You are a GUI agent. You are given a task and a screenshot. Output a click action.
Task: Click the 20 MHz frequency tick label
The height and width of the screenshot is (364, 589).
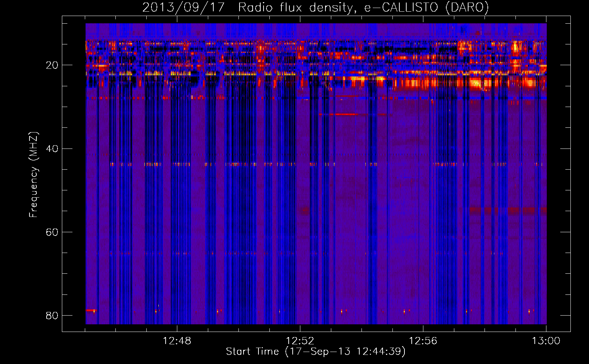tap(52, 65)
